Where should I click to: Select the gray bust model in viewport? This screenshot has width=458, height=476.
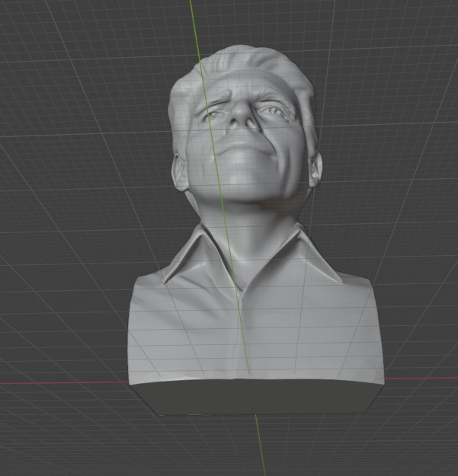255,231
